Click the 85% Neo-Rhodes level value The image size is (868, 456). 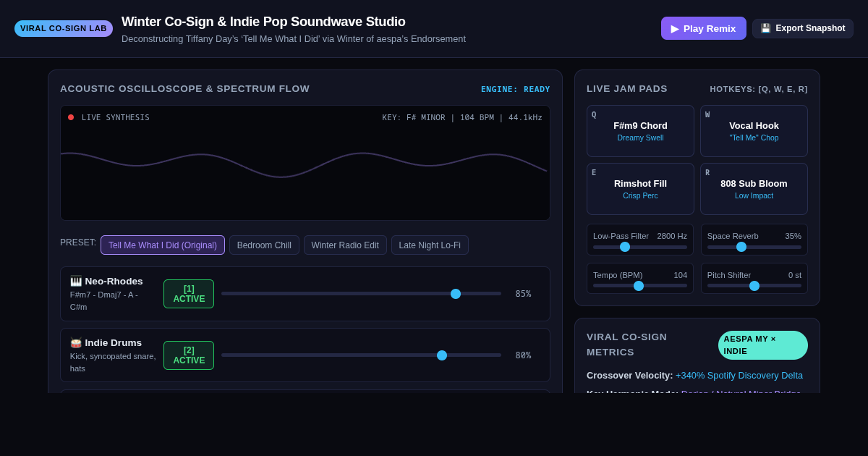coord(523,294)
